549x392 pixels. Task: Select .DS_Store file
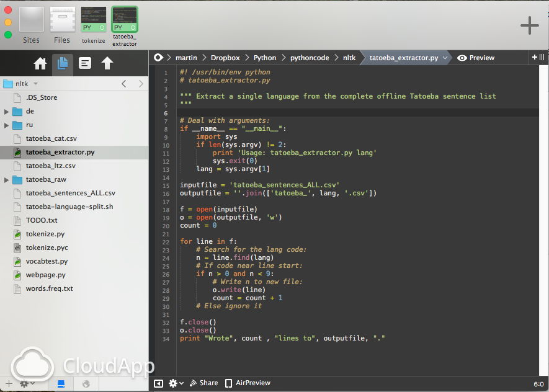(x=74, y=97)
